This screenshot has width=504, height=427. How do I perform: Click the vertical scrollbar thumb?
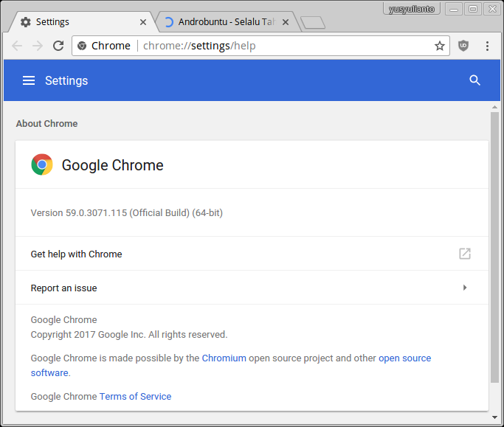[494, 247]
